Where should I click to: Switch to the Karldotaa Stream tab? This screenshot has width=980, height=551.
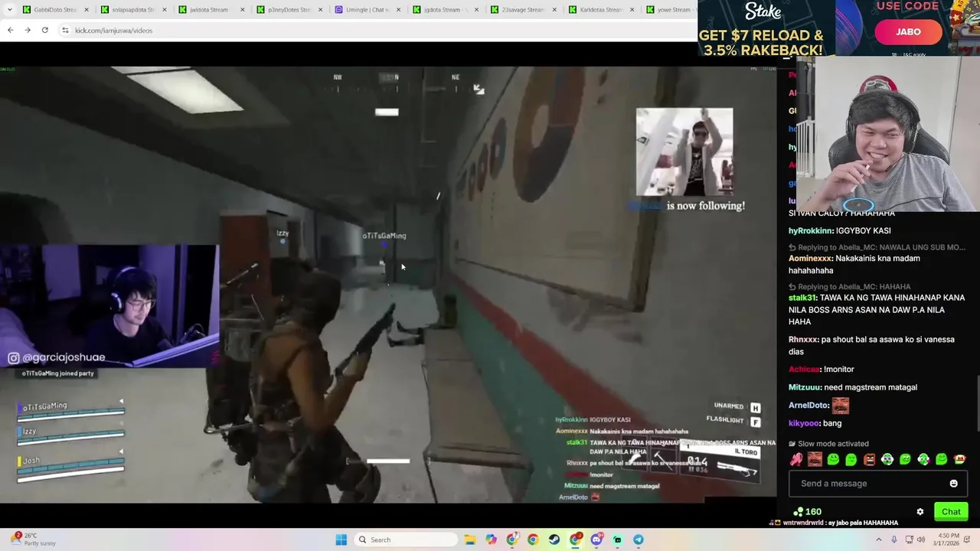tap(600, 9)
